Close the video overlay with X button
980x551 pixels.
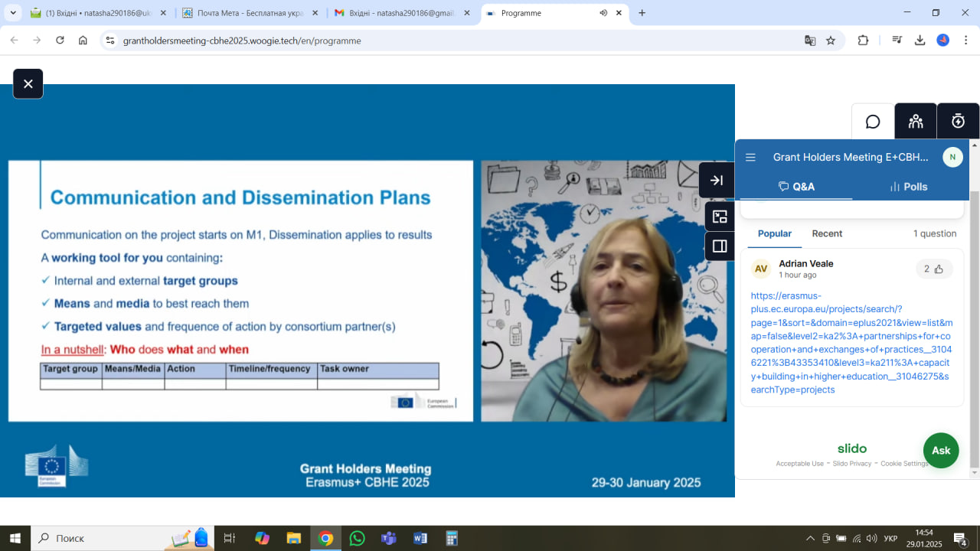tap(28, 84)
